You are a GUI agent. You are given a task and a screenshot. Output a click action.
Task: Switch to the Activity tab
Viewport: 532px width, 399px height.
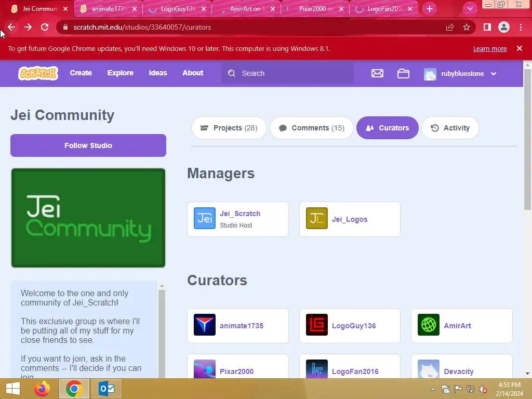pos(450,128)
